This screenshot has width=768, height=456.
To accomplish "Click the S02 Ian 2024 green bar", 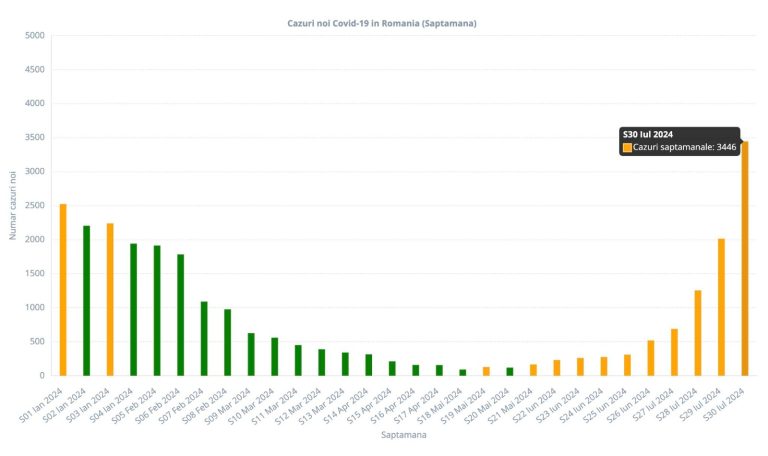I will click(x=86, y=301).
